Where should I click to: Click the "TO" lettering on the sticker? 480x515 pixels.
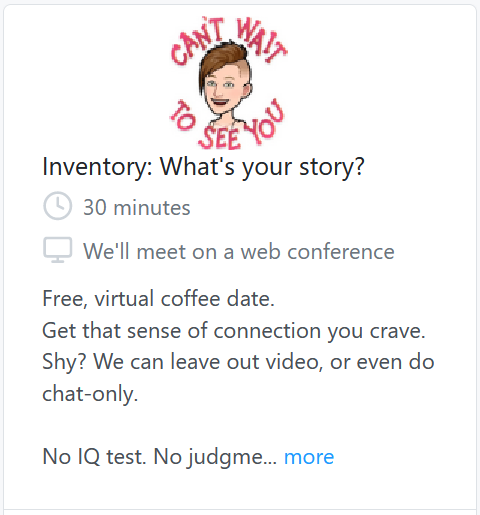point(182,116)
